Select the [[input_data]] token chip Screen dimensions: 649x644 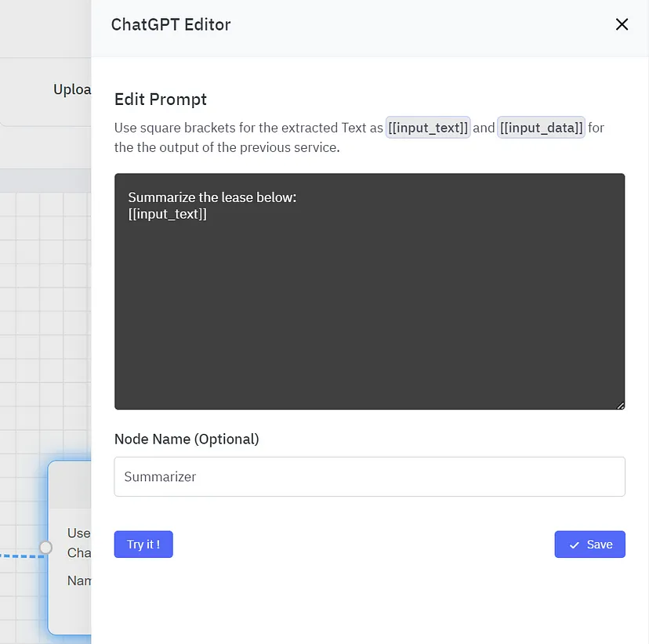click(541, 127)
